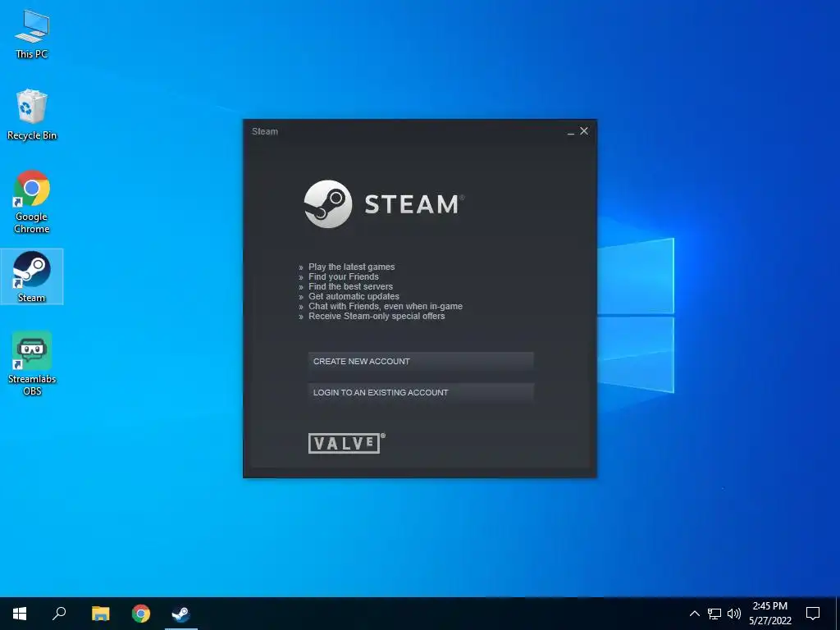840x630 pixels.
Task: Select the Steam desktop shortcut
Action: coord(32,276)
